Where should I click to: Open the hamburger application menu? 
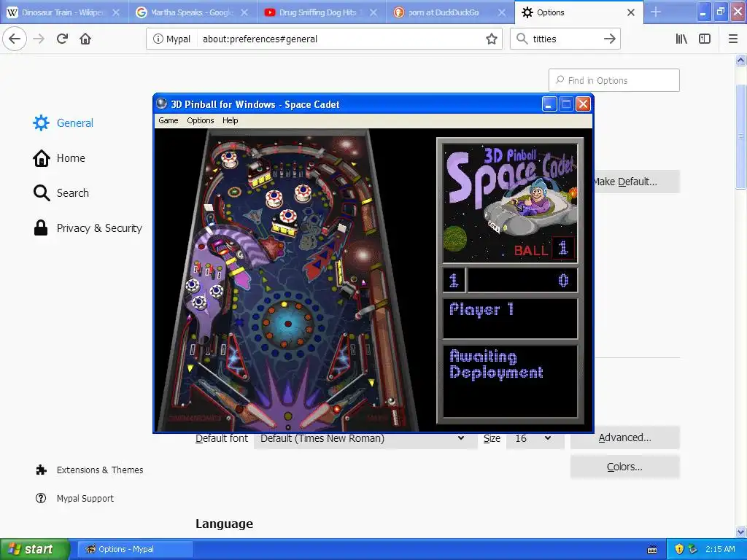(733, 39)
